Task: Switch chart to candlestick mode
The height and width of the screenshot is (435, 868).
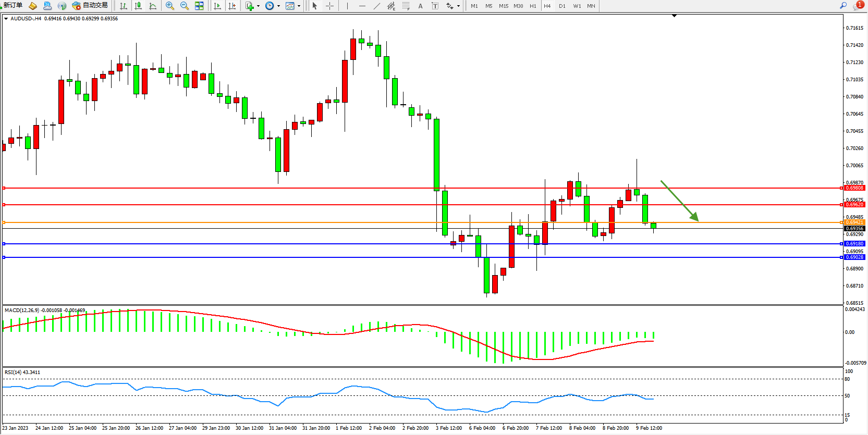Action: click(138, 6)
